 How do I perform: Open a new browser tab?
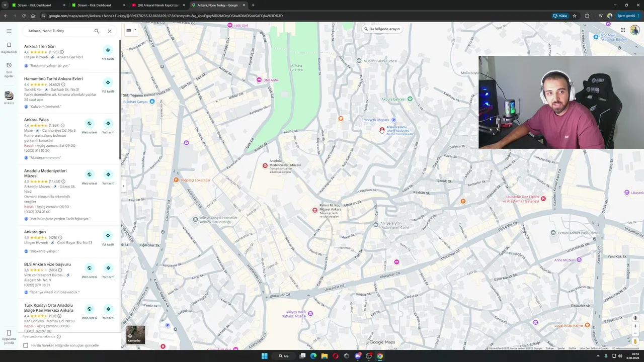253,5
